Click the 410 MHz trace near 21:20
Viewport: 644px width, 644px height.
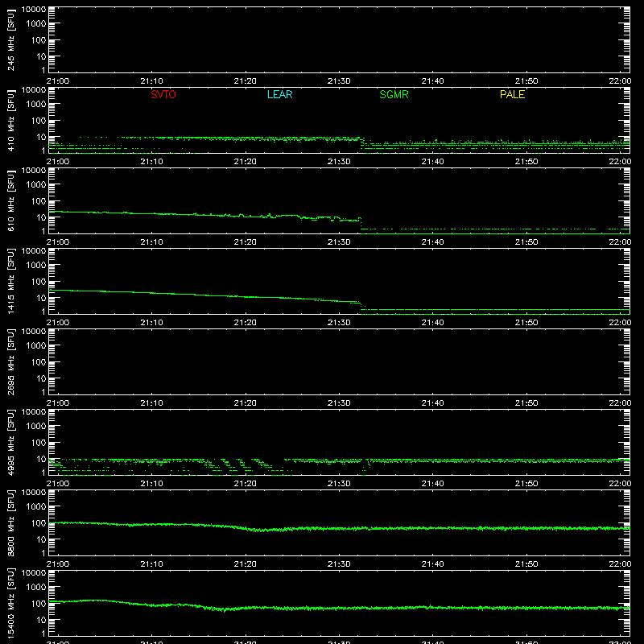point(246,138)
